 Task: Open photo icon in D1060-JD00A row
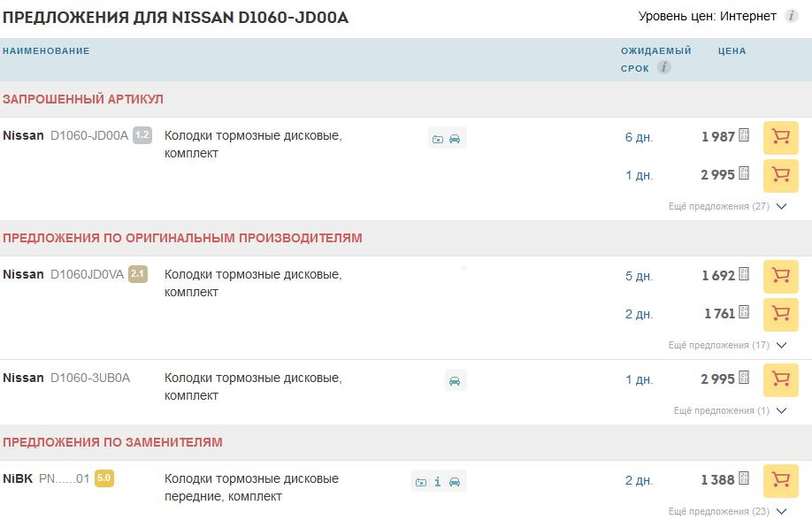coord(437,139)
